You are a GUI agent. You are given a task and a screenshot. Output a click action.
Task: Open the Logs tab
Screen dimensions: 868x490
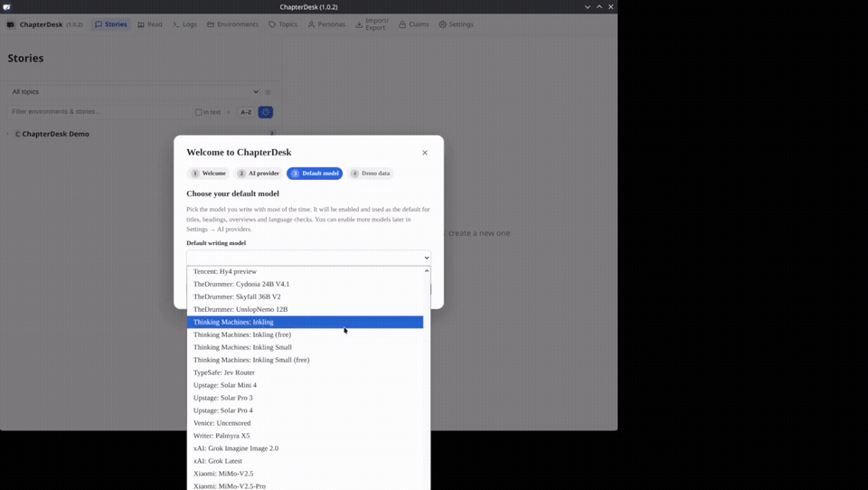coord(184,24)
